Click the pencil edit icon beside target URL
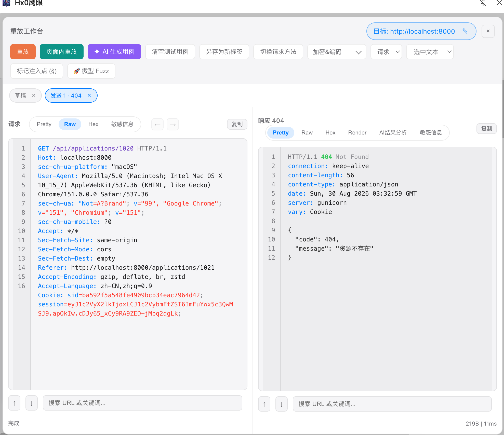Screen dimensions: 504x435 [465, 31]
